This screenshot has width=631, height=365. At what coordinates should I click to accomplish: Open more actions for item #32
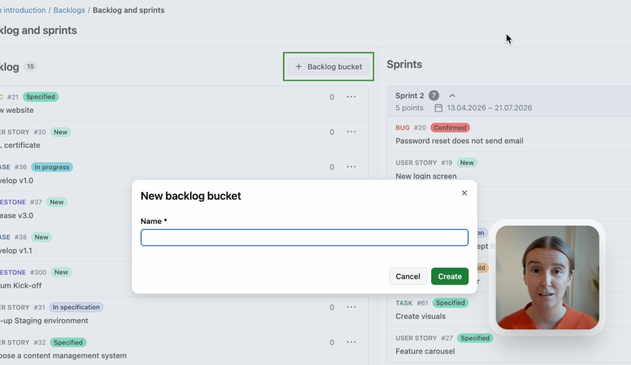click(x=351, y=342)
